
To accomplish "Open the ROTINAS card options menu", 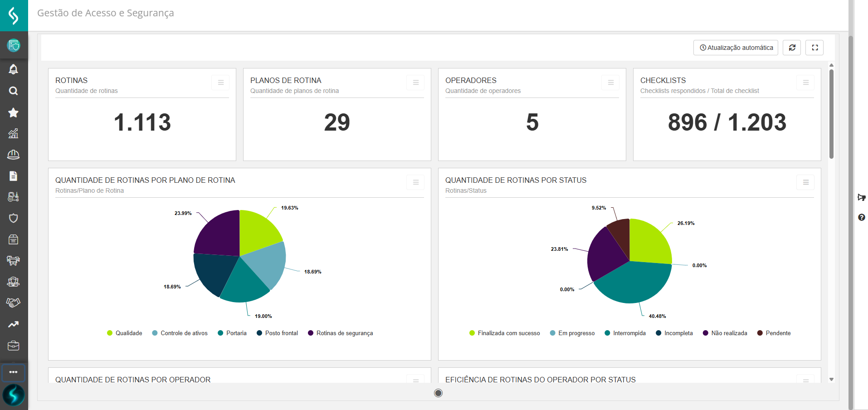I will [x=220, y=83].
